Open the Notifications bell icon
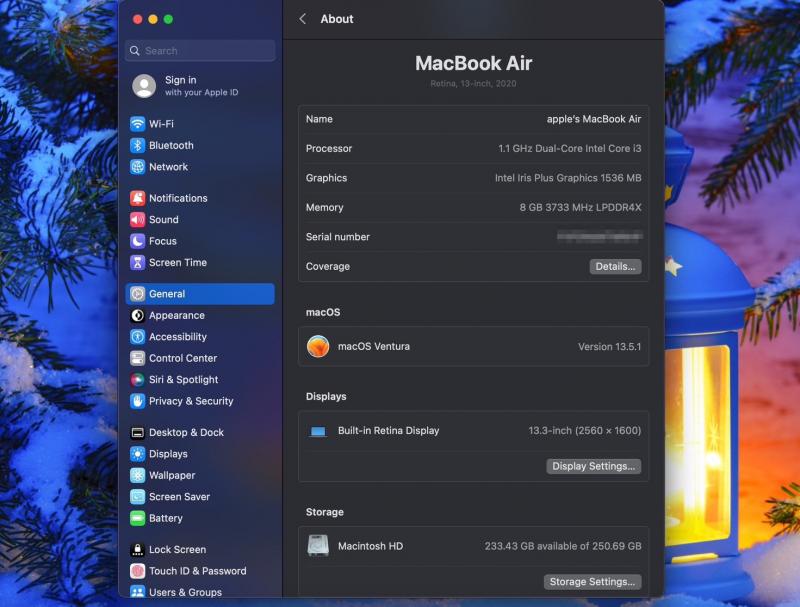This screenshot has height=607, width=800. click(x=137, y=198)
